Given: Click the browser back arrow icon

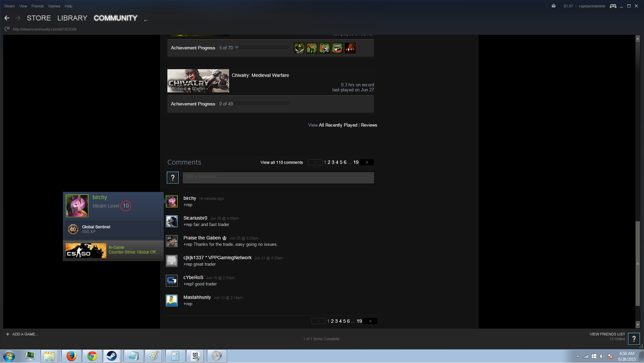Looking at the screenshot, I should (7, 18).
